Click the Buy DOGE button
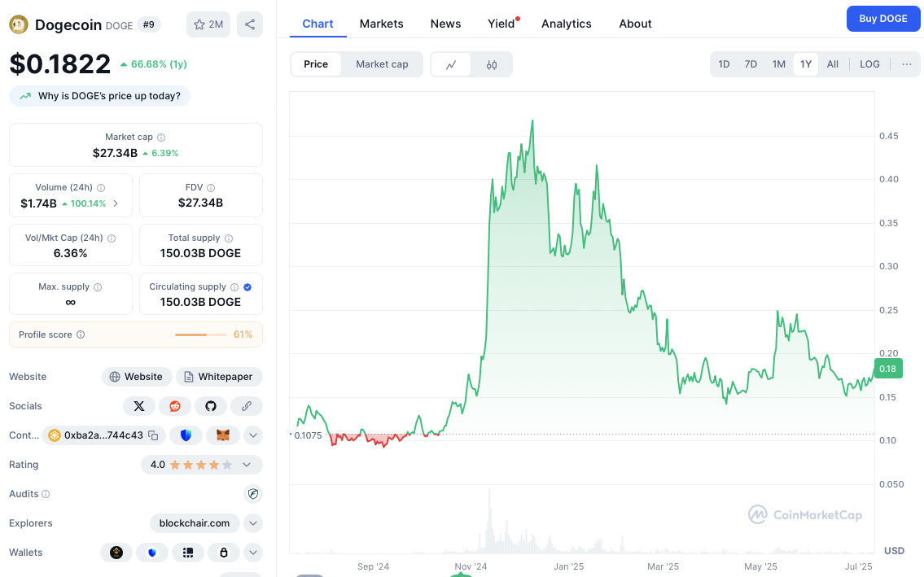 tap(882, 19)
